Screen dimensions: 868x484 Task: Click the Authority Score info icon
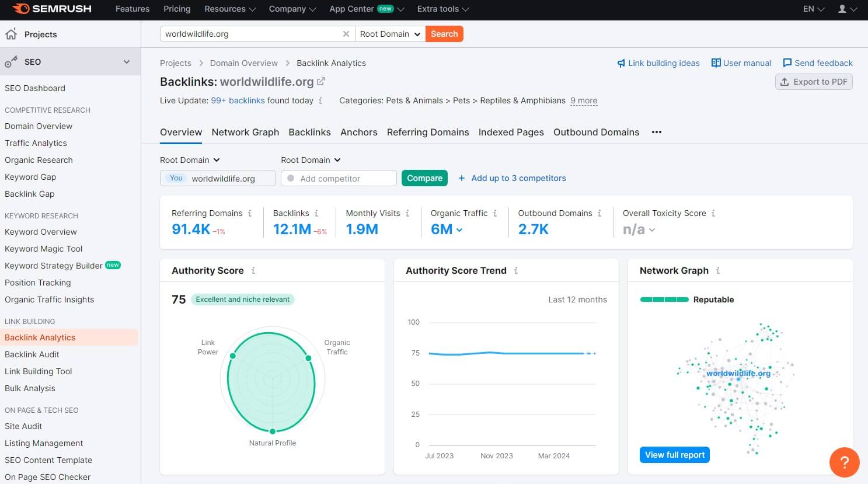point(253,270)
